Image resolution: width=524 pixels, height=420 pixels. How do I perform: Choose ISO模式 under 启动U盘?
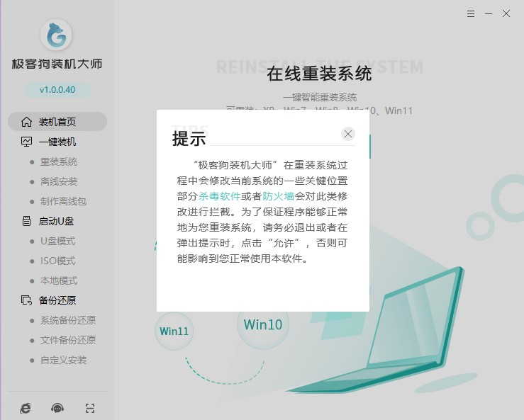tap(58, 261)
